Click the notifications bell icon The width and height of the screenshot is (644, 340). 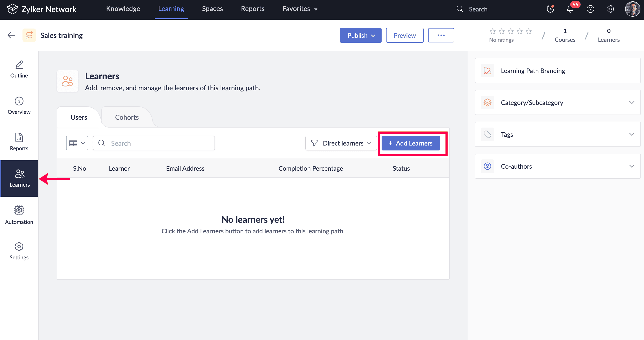(570, 9)
